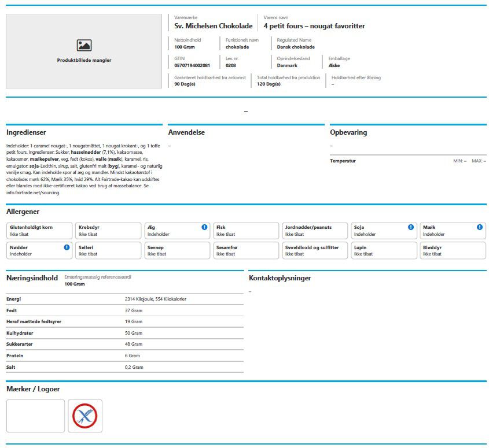Screen dimensions: 489x448
Task: Click the empty logo box under Mærker / Logoer
Action: click(35, 416)
